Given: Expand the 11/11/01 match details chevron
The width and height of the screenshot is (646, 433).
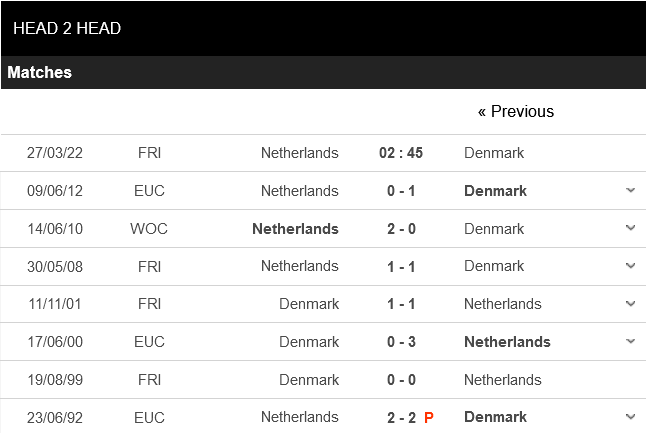Looking at the screenshot, I should click(630, 304).
